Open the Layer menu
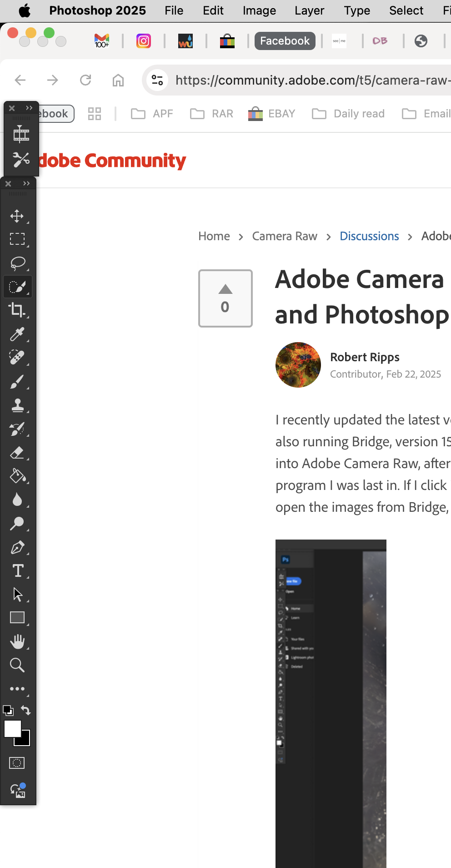The image size is (451, 868). pos(309,10)
